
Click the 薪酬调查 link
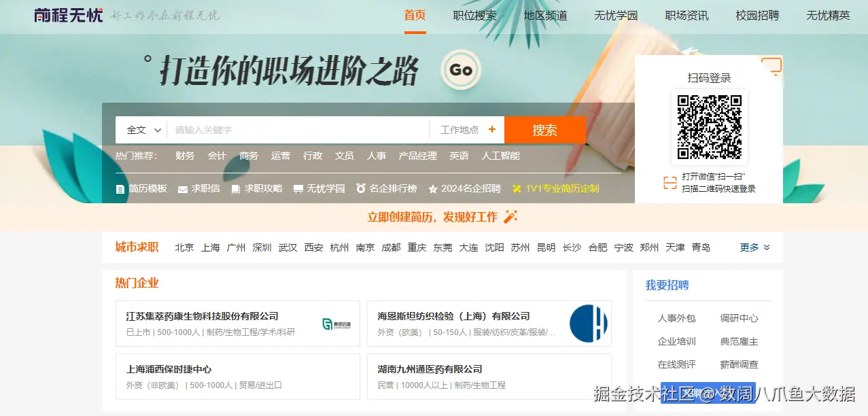(x=739, y=364)
